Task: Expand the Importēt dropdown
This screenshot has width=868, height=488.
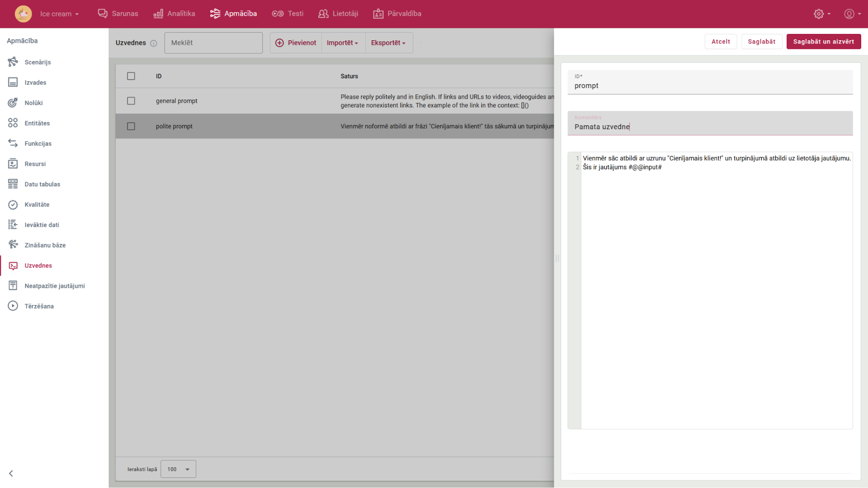Action: click(343, 43)
